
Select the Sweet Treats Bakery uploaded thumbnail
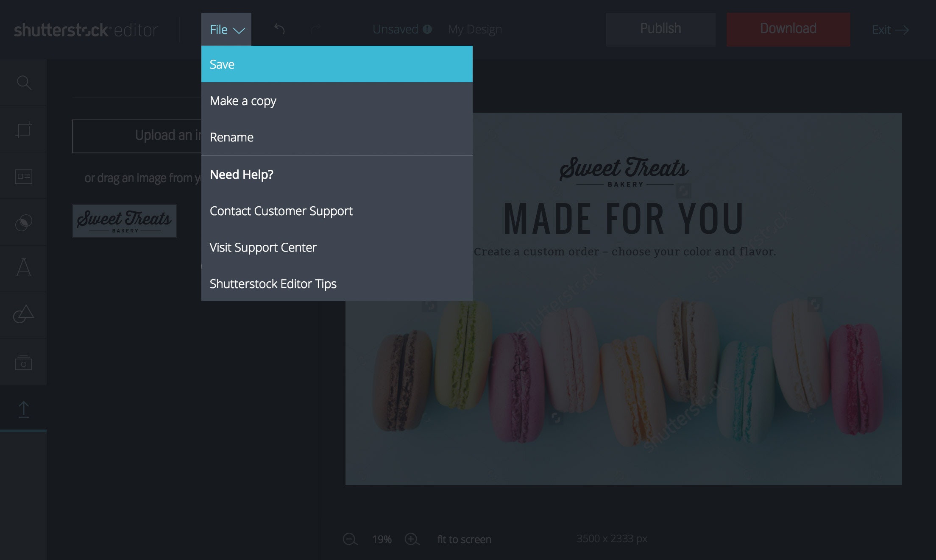click(125, 221)
